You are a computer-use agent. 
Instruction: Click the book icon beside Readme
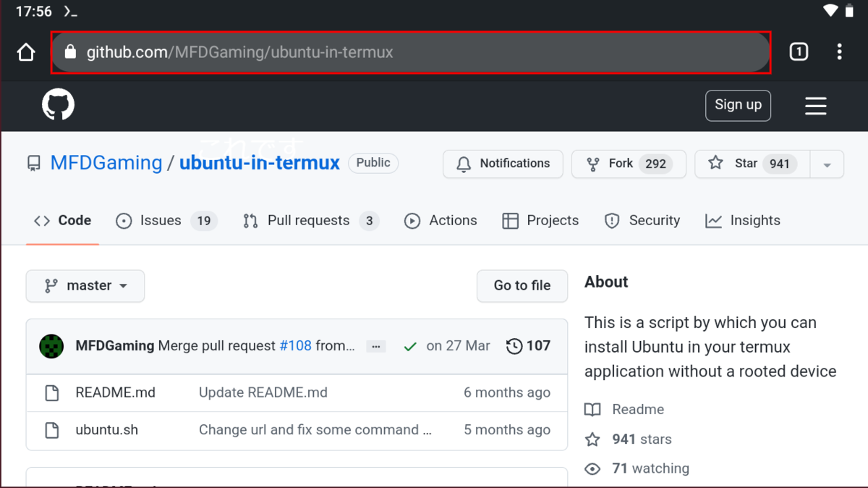click(592, 410)
